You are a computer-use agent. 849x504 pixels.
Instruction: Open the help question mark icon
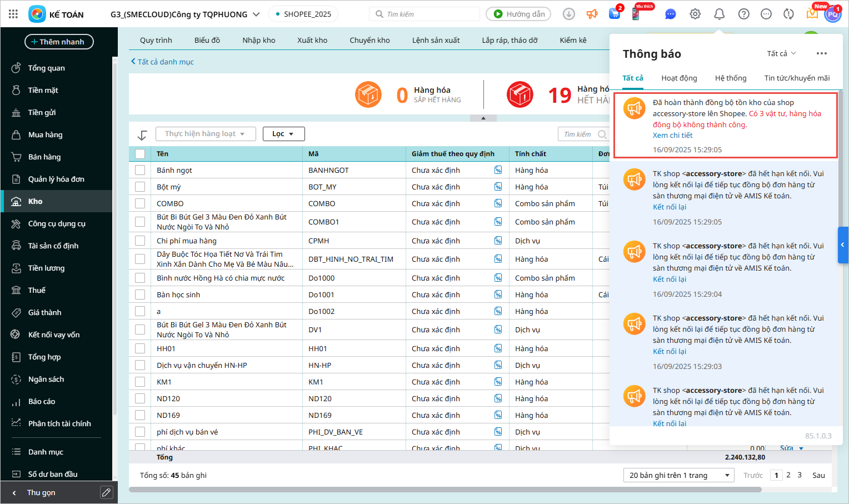point(743,14)
